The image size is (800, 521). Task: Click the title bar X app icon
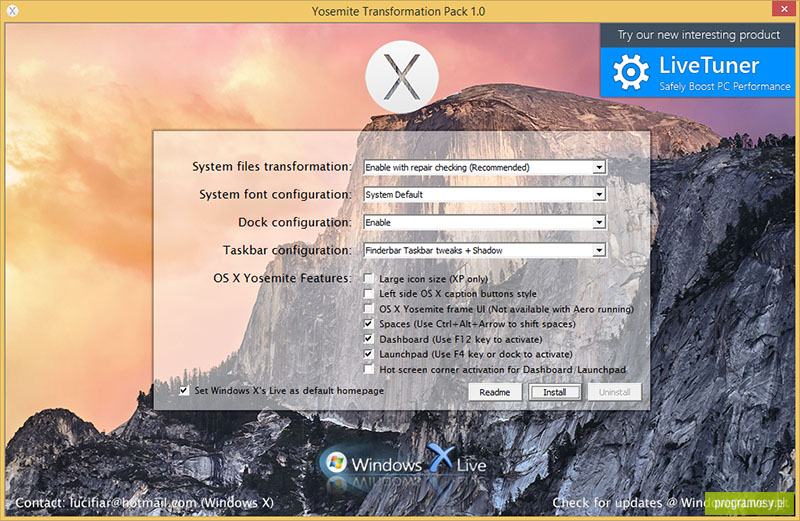[x=12, y=11]
